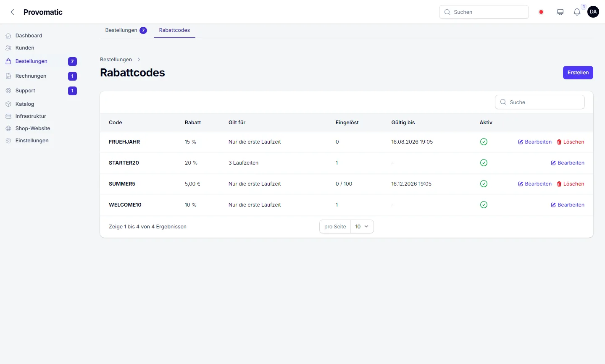Viewport: 605px width, 364px height.
Task: Delete the SUMMER5 discount code
Action: (571, 184)
